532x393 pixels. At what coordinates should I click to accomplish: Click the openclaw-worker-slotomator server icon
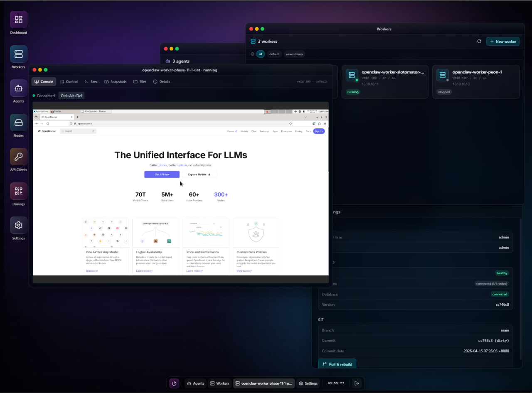(x=352, y=75)
